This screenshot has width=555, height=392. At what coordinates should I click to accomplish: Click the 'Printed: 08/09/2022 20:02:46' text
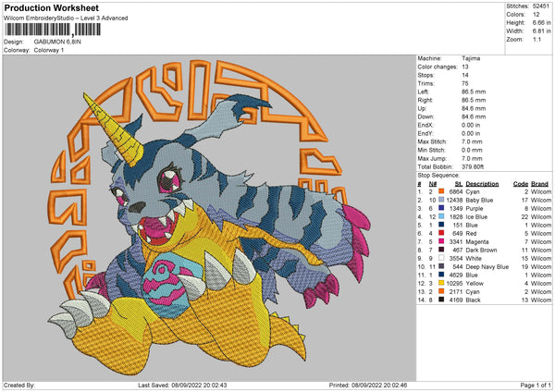tap(368, 385)
